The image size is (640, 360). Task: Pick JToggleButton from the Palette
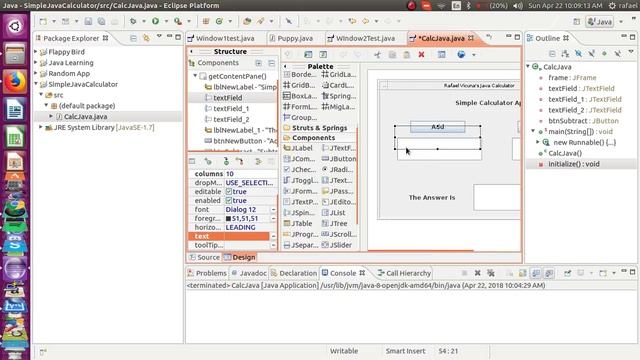pos(300,180)
